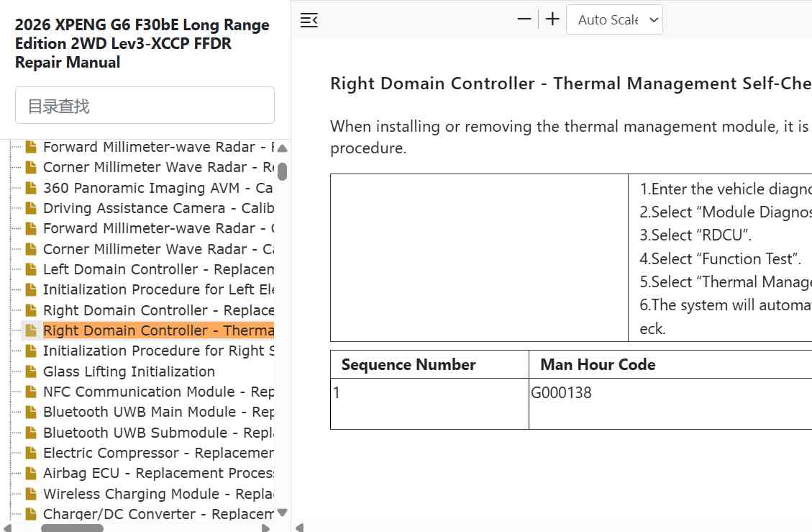Viewport: 812px width, 532px height.
Task: Click document icon beside Airbag ECU
Action: (31, 474)
